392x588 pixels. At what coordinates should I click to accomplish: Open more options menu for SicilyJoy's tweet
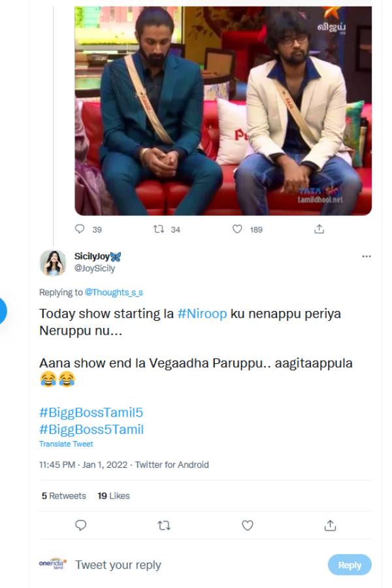click(x=367, y=257)
